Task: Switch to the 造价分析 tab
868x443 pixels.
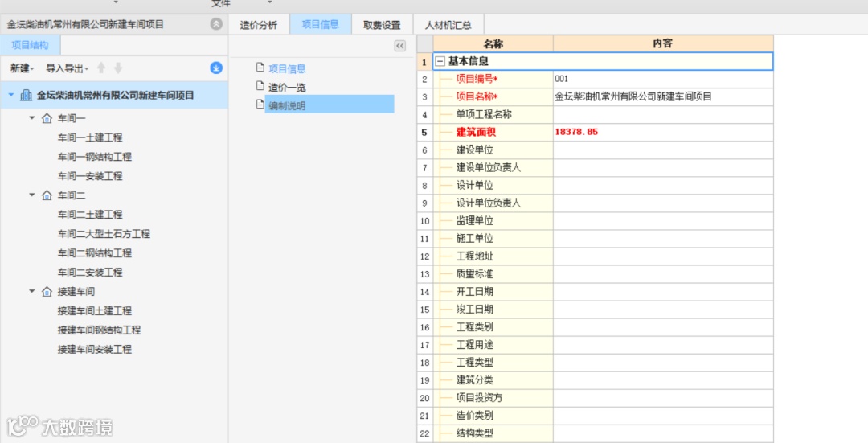Action: pyautogui.click(x=259, y=25)
